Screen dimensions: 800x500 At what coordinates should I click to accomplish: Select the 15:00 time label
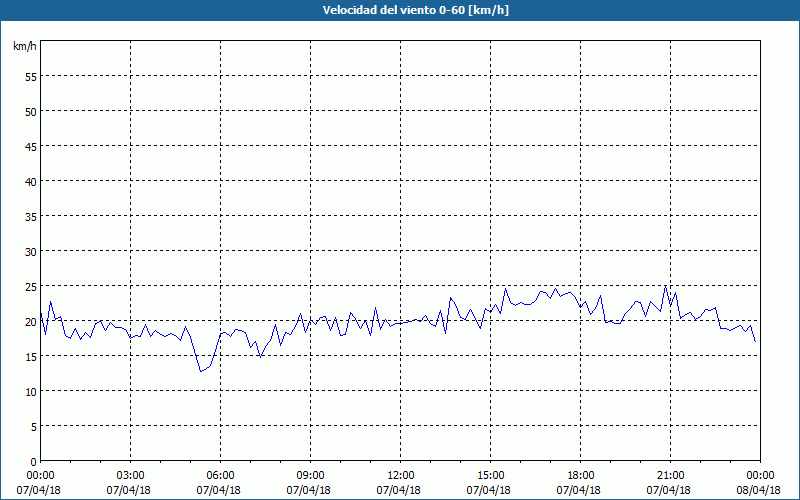(x=490, y=476)
